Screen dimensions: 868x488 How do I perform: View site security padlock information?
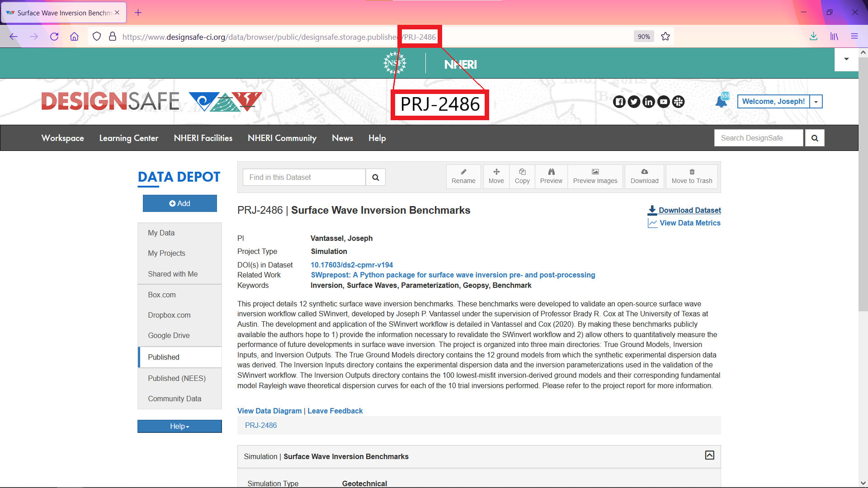click(x=113, y=37)
